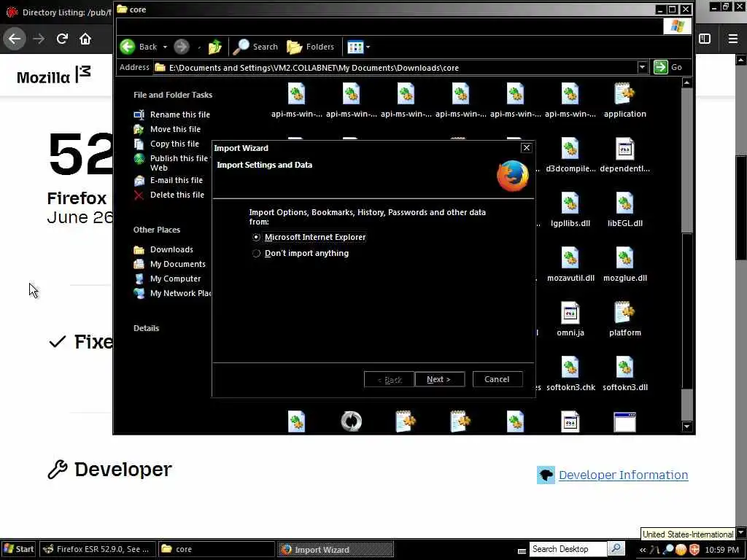747x560 pixels.
Task: Switch to core folder taskbar item
Action: coord(216,549)
